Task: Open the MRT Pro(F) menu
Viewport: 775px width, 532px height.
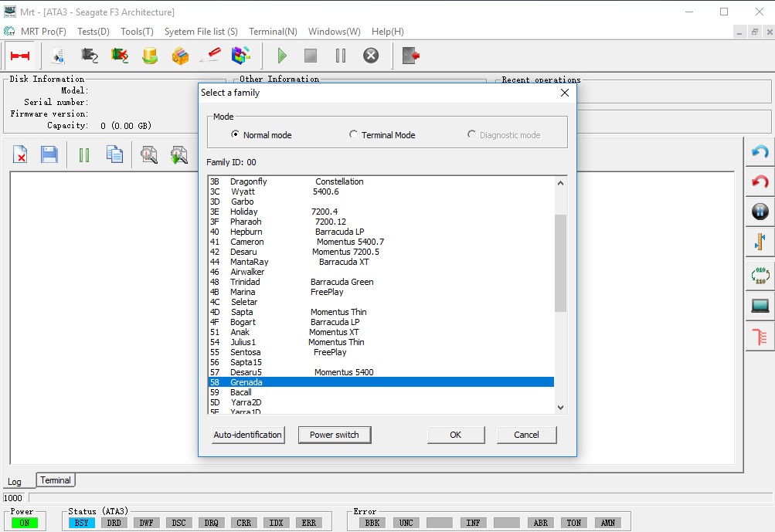Action: (x=43, y=32)
